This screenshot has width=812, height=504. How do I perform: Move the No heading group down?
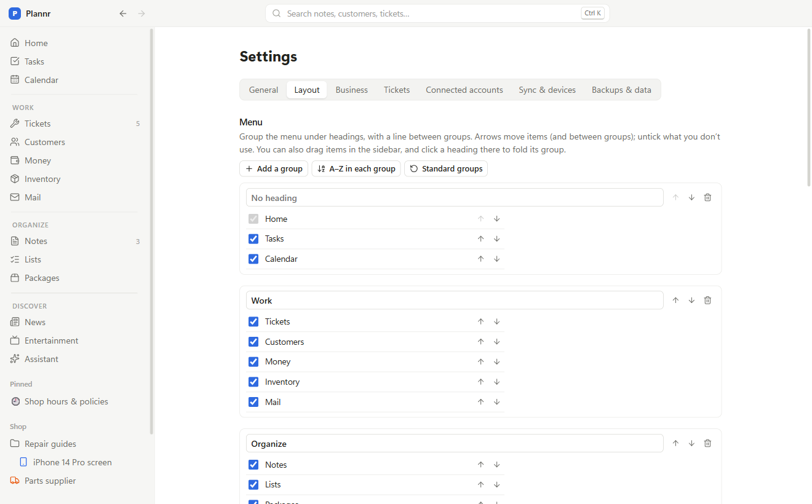pos(691,197)
